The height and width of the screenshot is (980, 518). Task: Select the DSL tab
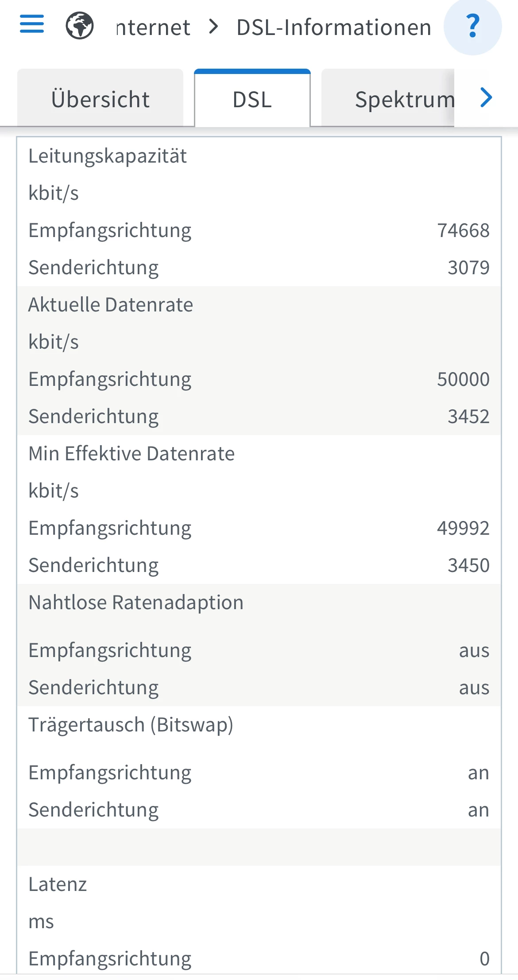(x=252, y=99)
